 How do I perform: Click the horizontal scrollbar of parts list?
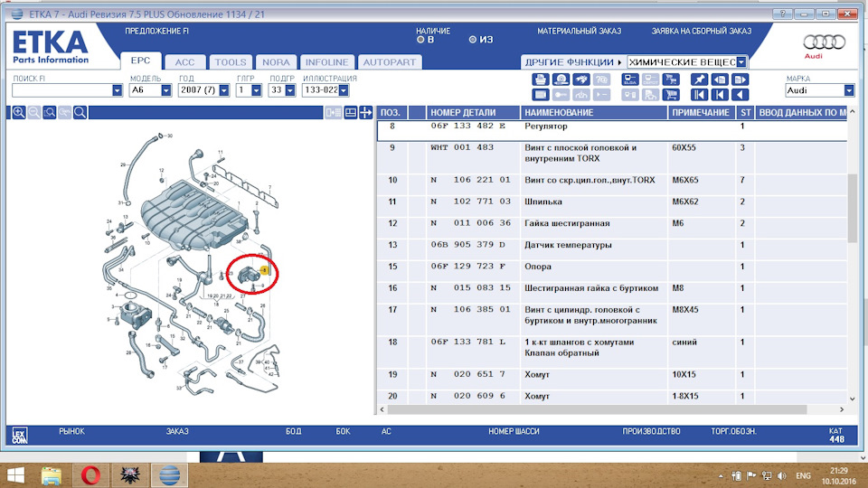[597, 409]
